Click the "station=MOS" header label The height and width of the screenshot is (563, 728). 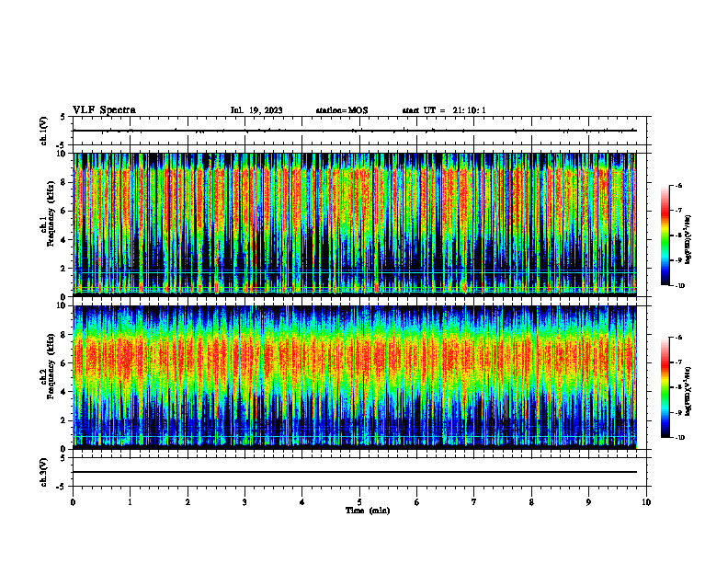[342, 110]
